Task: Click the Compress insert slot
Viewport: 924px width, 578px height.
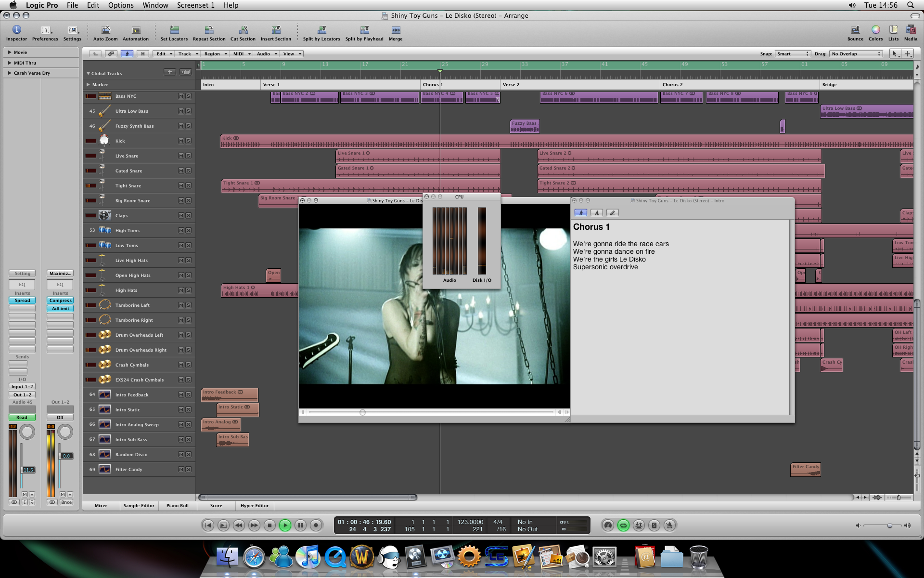Action: click(60, 301)
